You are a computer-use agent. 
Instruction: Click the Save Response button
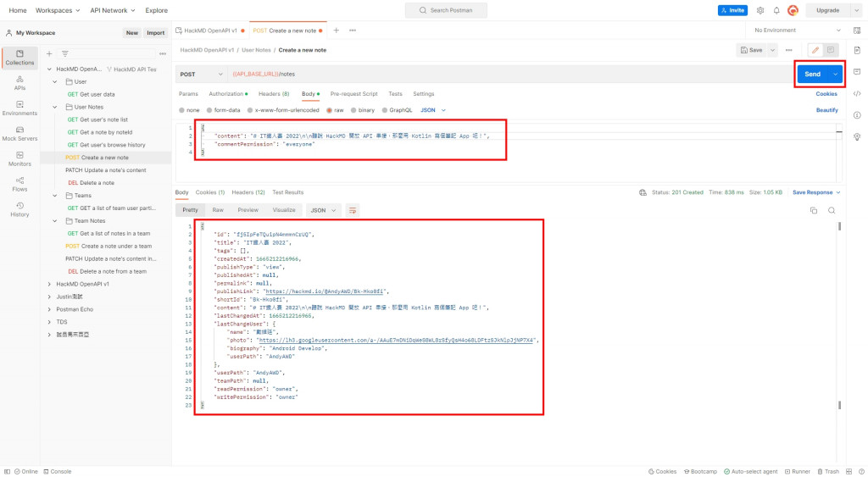[x=816, y=192]
